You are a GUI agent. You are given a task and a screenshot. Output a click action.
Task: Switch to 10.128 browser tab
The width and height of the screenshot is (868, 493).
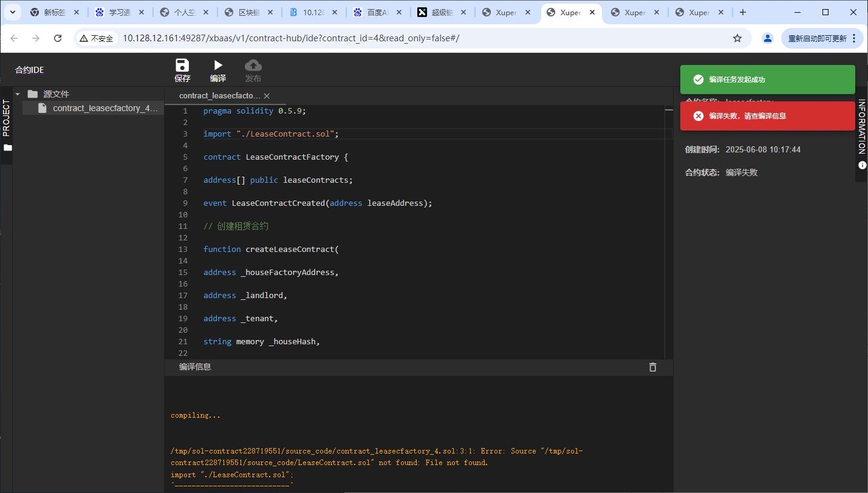[313, 12]
